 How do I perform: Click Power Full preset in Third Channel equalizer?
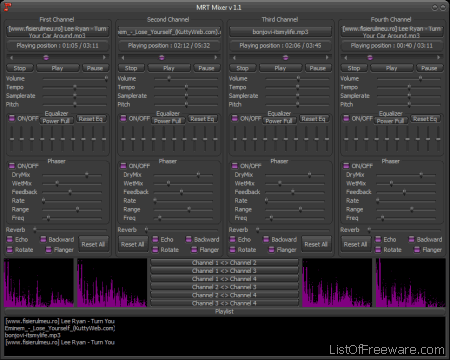point(279,121)
